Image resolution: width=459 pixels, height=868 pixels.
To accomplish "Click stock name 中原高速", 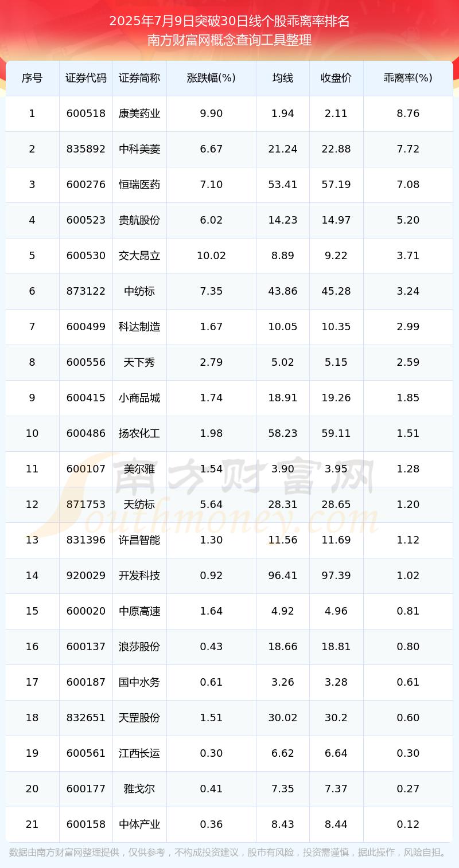I will 139,611.
